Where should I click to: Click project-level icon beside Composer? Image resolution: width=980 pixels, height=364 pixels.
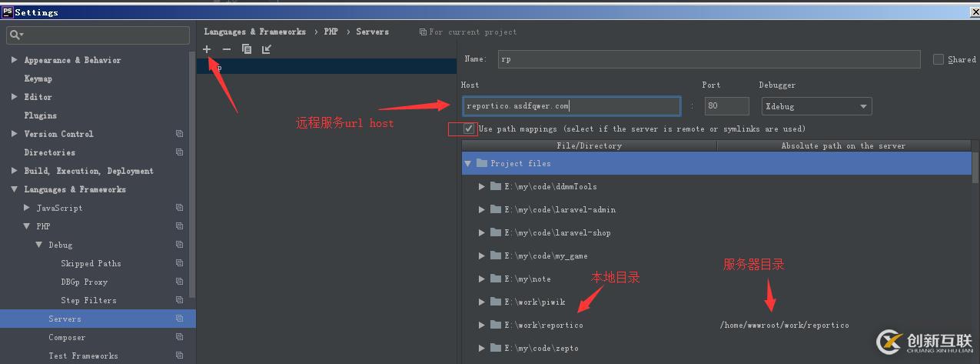pos(179,337)
